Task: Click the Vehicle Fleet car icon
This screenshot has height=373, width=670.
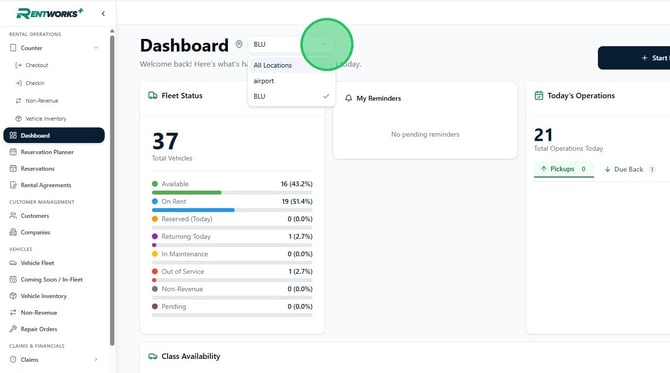Action: tap(13, 263)
